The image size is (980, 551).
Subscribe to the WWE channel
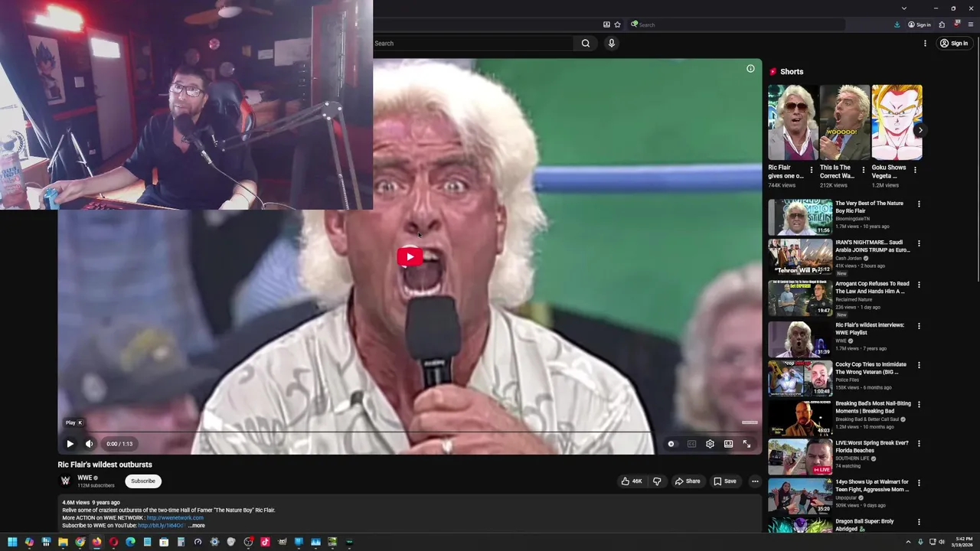(143, 481)
